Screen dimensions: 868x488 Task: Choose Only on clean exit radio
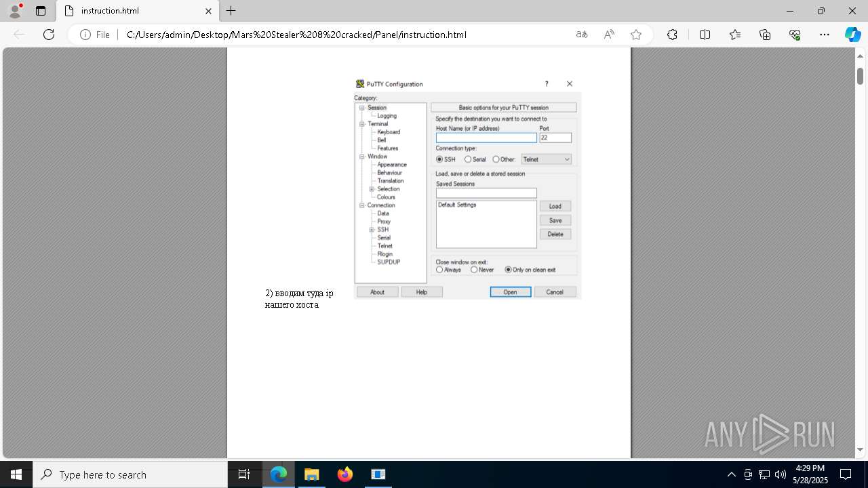[509, 270]
